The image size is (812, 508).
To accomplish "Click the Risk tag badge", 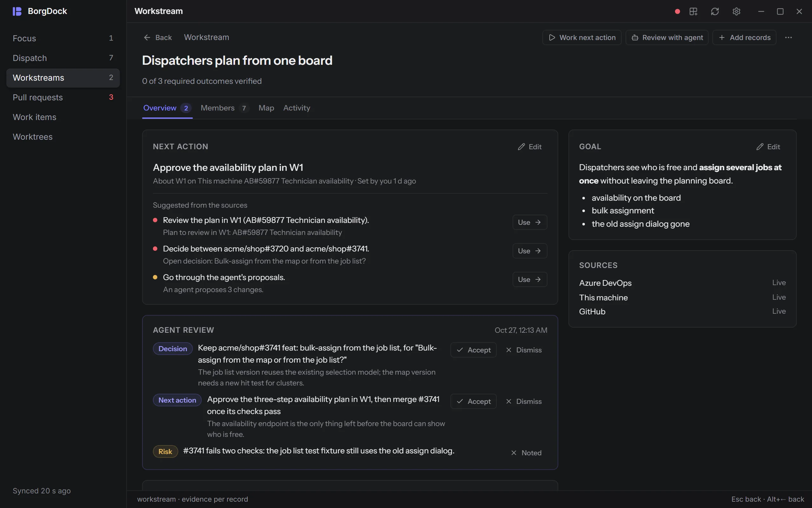I will tap(165, 451).
